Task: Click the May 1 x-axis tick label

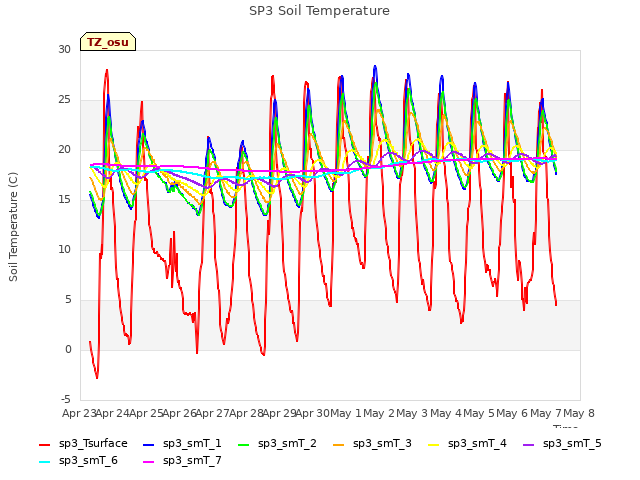Action: pos(346,413)
